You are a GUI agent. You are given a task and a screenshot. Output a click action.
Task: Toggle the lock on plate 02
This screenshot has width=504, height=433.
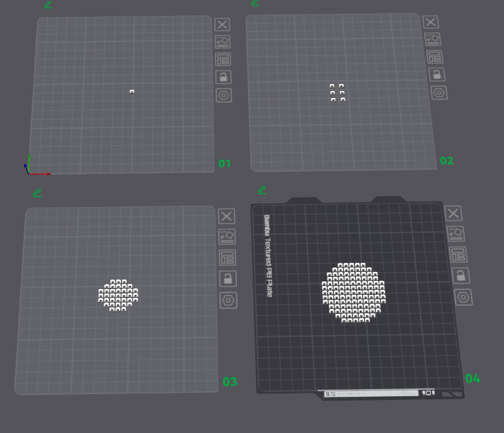click(437, 75)
